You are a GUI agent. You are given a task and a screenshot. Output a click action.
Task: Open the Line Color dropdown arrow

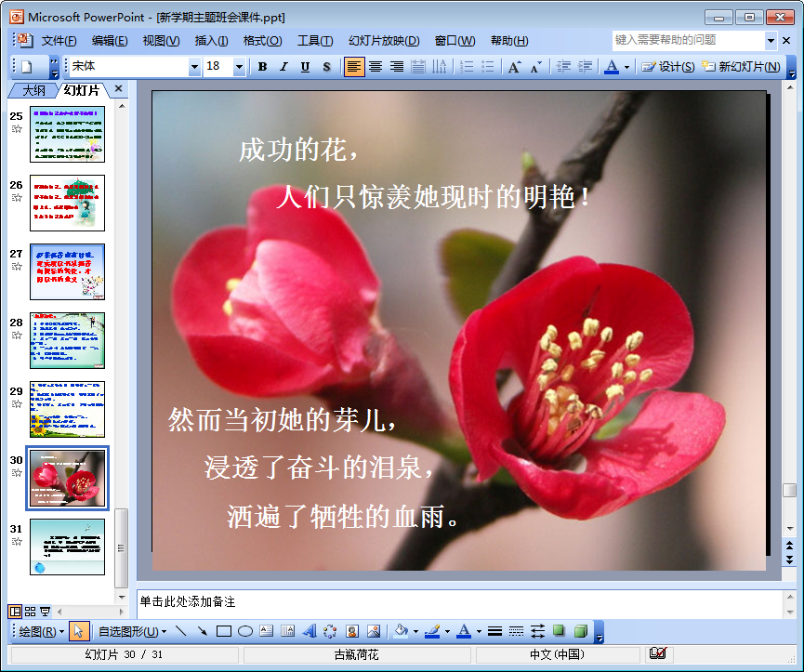coord(448,632)
